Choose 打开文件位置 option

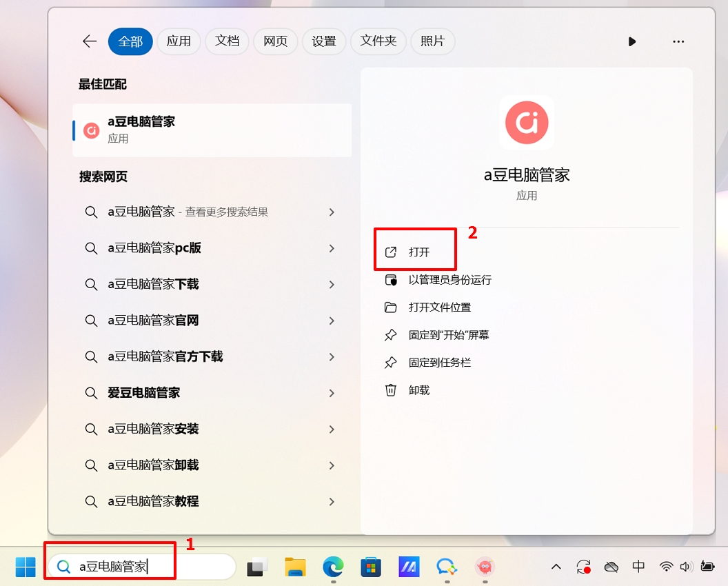tap(428, 307)
